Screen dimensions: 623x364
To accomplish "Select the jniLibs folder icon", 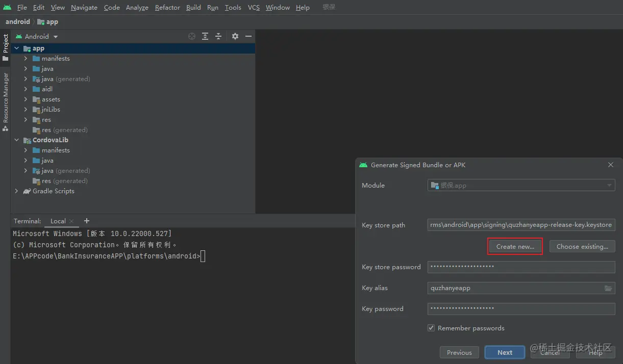I will 36,110.
